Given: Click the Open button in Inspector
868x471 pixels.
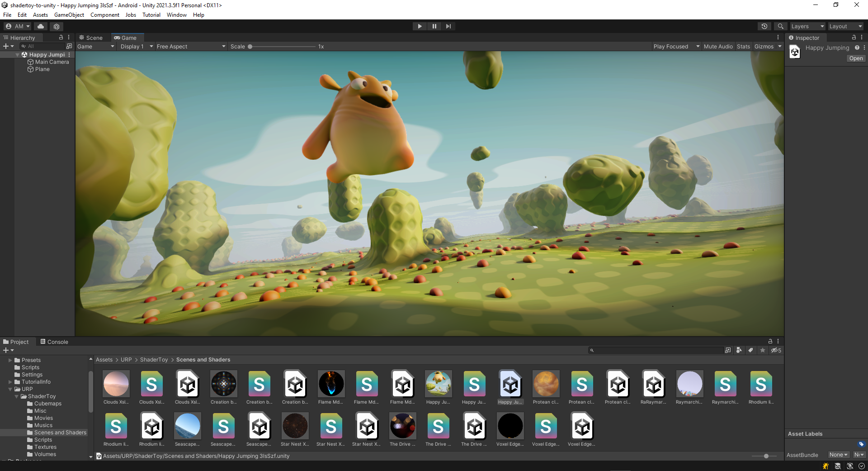Looking at the screenshot, I should pyautogui.click(x=856, y=58).
